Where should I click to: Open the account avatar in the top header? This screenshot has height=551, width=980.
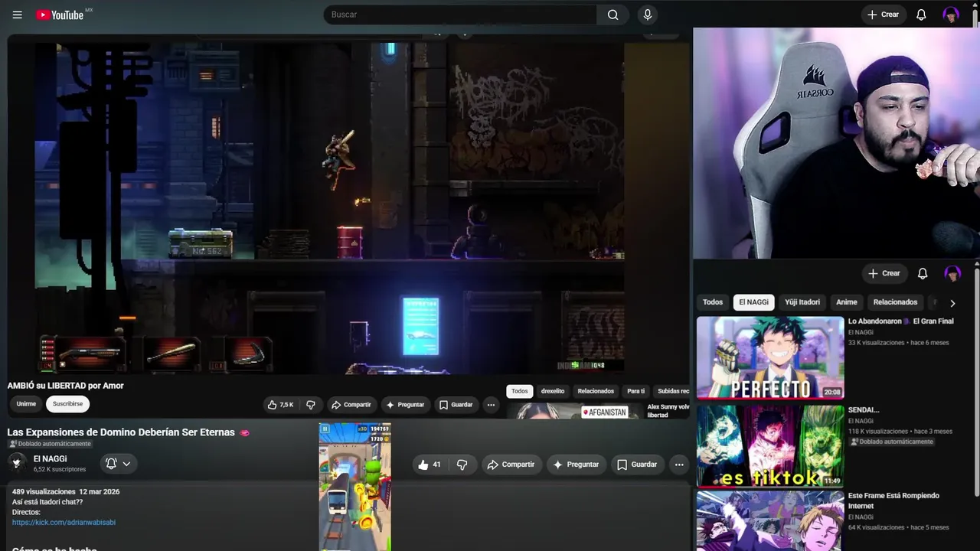951,15
